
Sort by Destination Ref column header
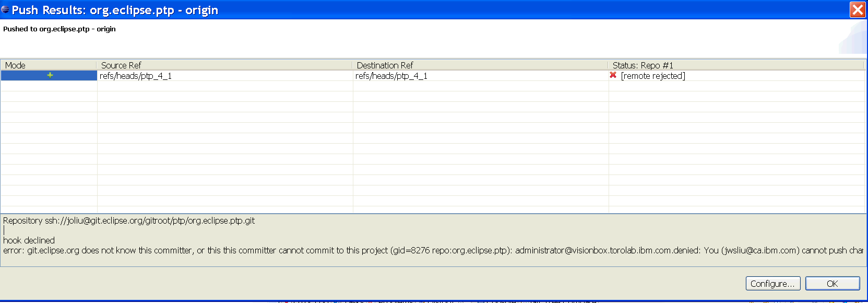[x=480, y=65]
